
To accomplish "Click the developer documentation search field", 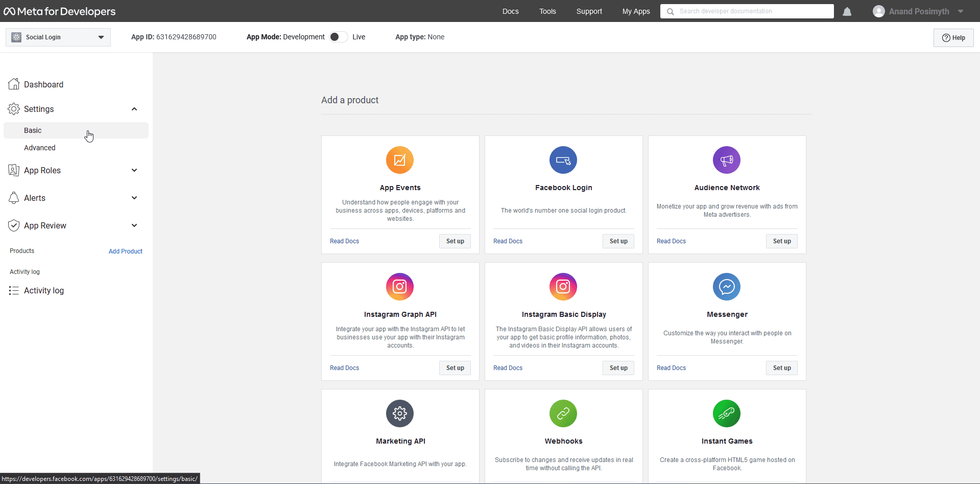I will [747, 11].
